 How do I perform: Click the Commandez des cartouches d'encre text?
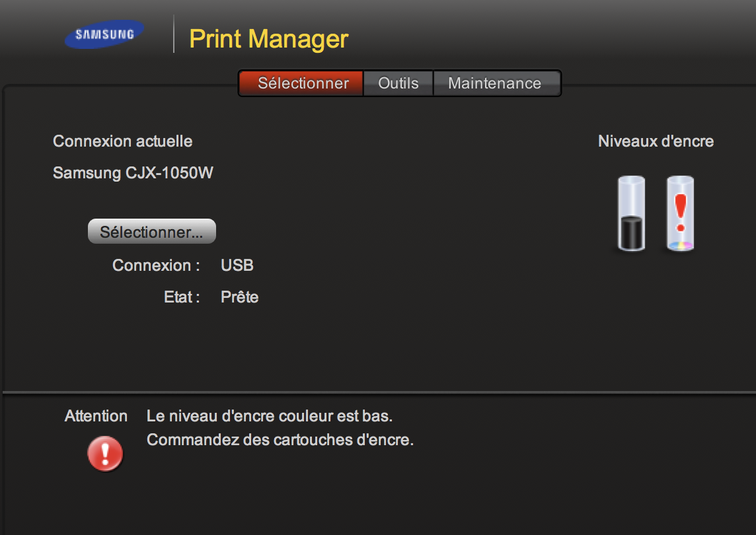click(x=280, y=440)
